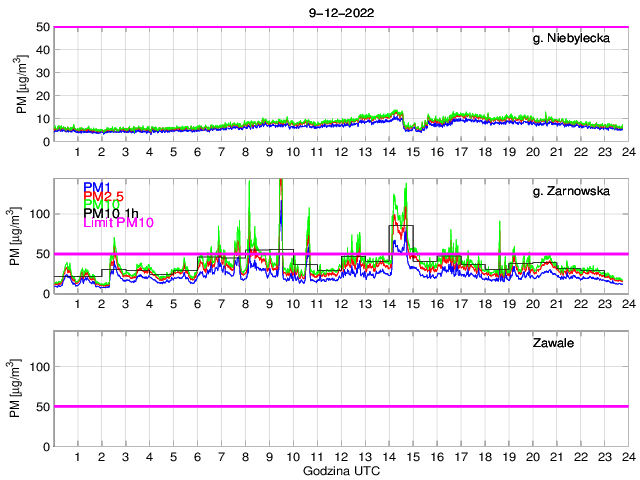Viewport: 640px width, 480px height.
Task: Click the 50 y-tick on the top plot
Action: click(43, 28)
